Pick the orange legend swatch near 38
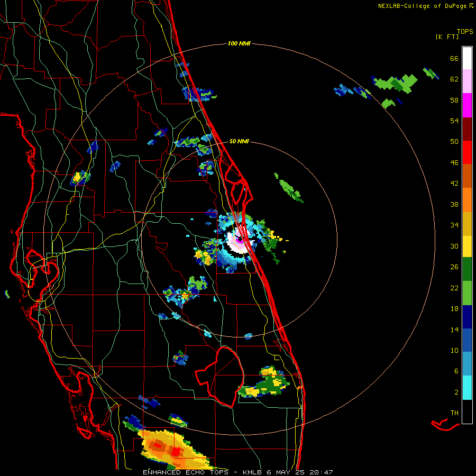Viewport: 476px width, 476px height. [467, 199]
